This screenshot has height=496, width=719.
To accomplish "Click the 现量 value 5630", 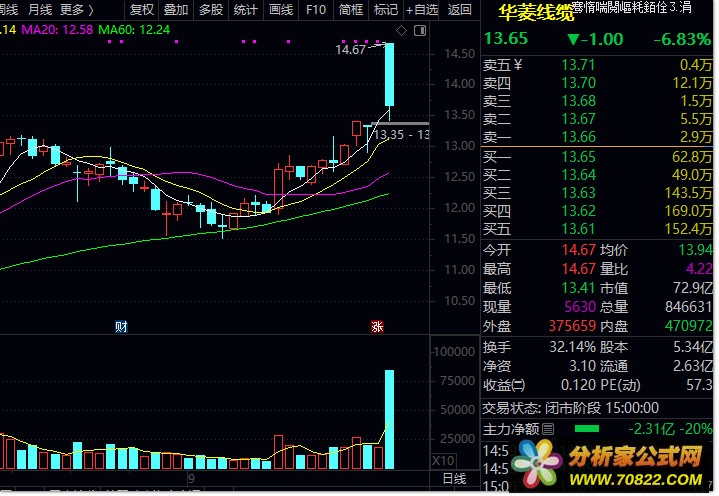I will point(580,306).
